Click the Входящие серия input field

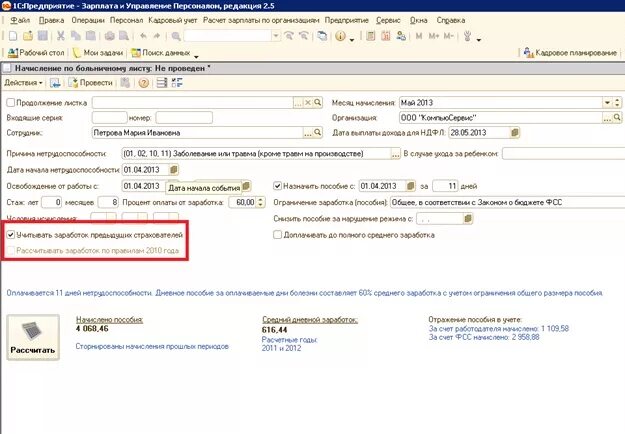109,118
